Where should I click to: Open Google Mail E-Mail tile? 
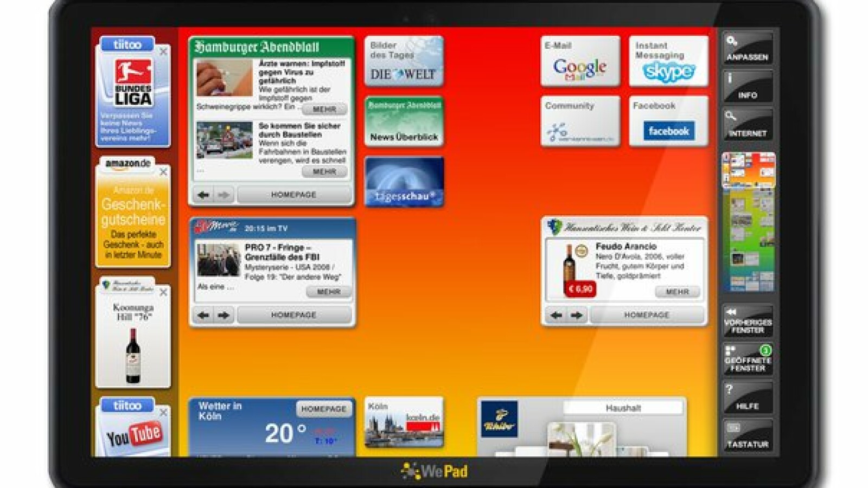pos(580,61)
